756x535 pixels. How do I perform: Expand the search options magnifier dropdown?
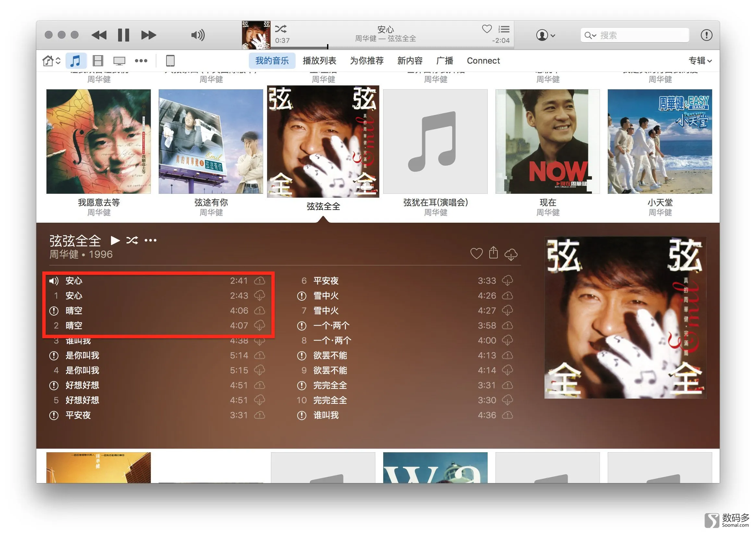590,35
